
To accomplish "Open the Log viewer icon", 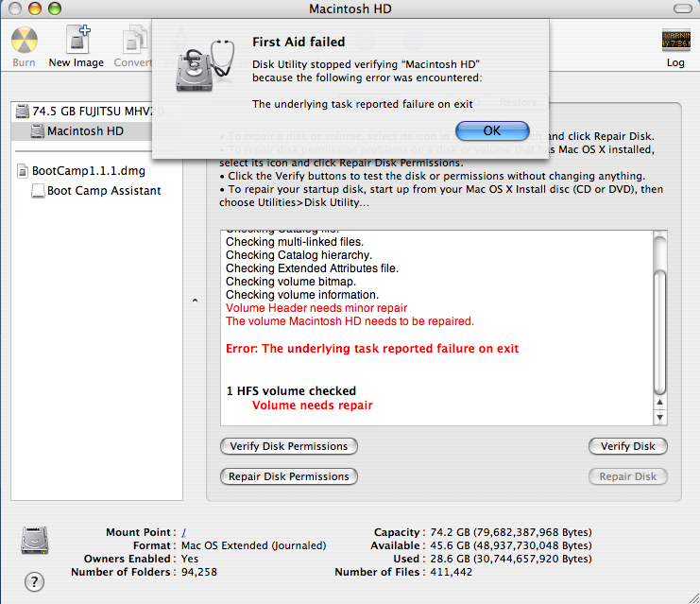I will [675, 48].
